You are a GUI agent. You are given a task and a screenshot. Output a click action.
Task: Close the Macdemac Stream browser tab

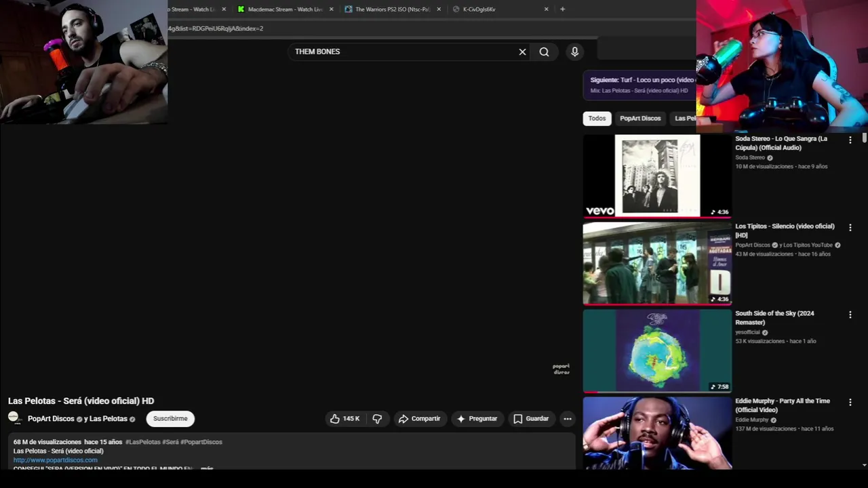click(332, 9)
